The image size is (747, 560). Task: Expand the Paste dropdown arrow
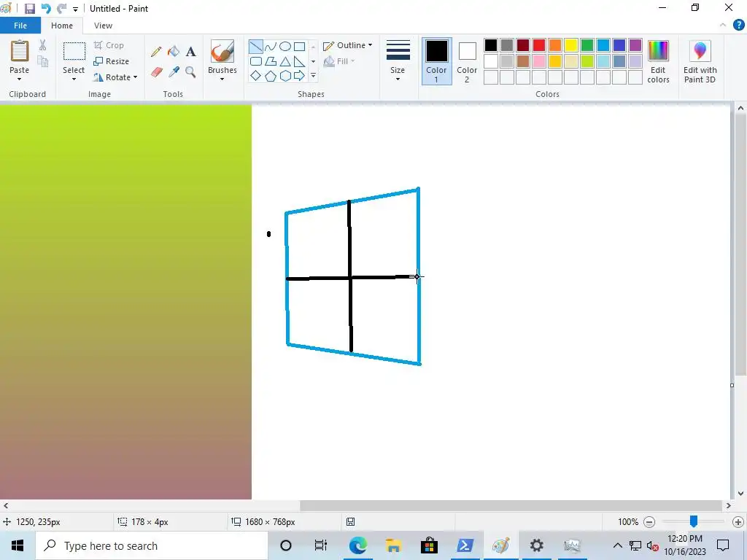pyautogui.click(x=20, y=79)
